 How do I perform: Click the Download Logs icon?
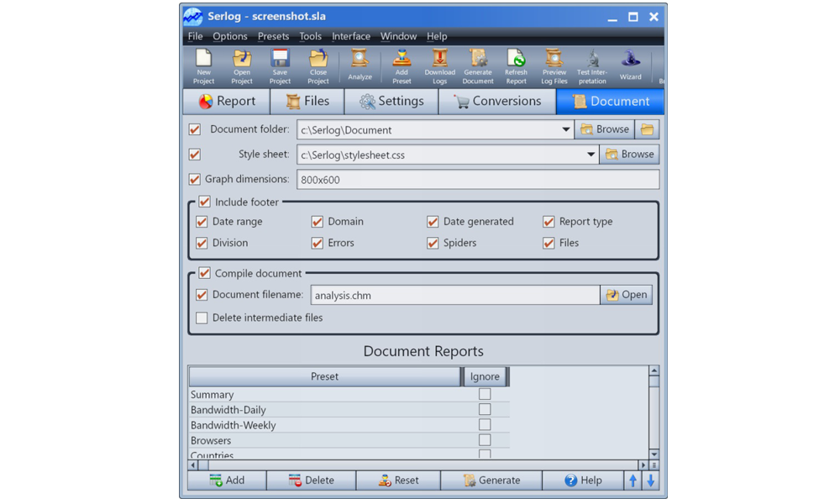point(439,66)
